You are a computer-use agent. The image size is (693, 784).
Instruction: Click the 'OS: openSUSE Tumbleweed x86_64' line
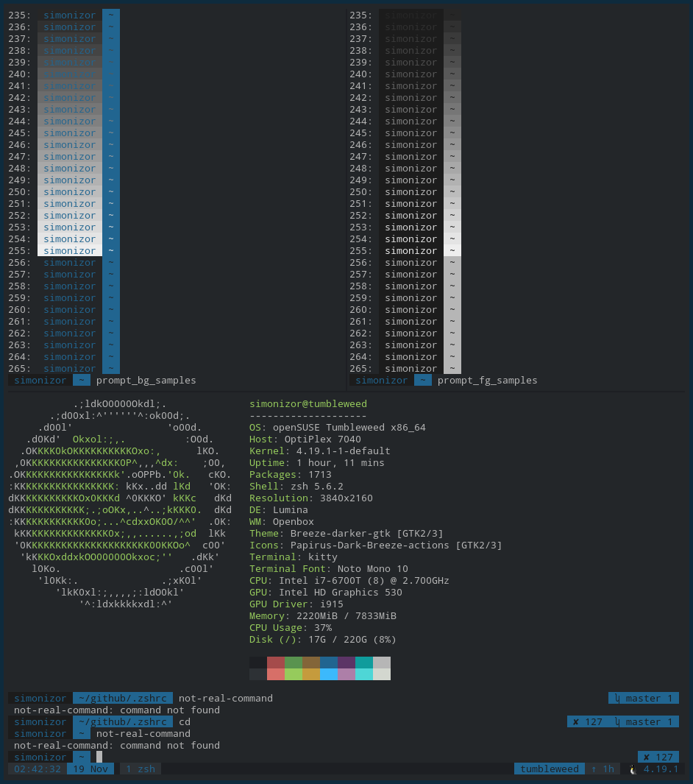coord(337,428)
